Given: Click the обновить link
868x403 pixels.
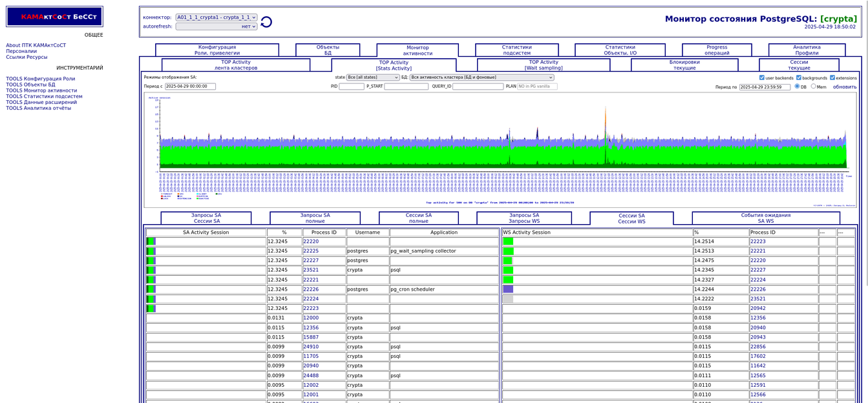Looking at the screenshot, I should click(844, 87).
